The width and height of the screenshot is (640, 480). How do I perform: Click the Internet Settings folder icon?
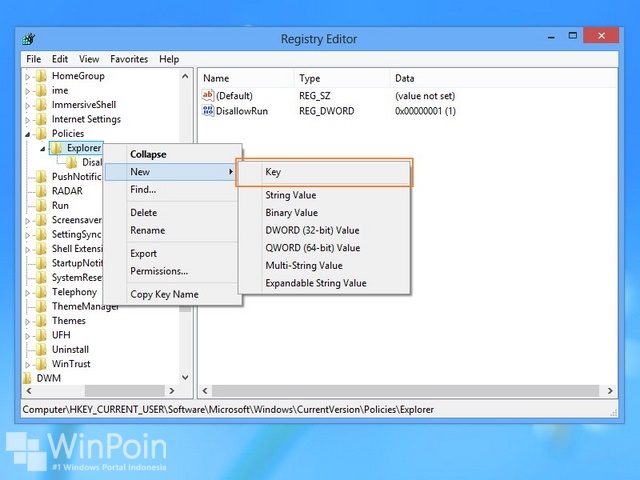(41, 119)
